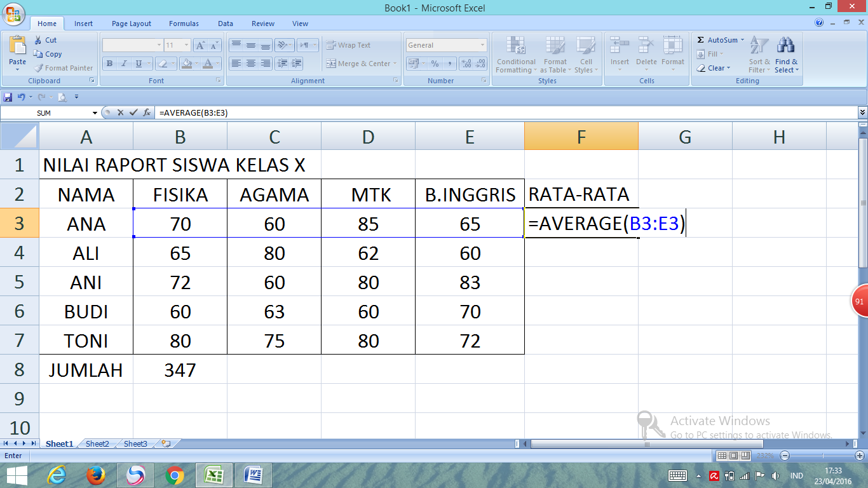Apply Bold formatting from the Font group
The height and width of the screenshot is (488, 868).
coord(109,64)
